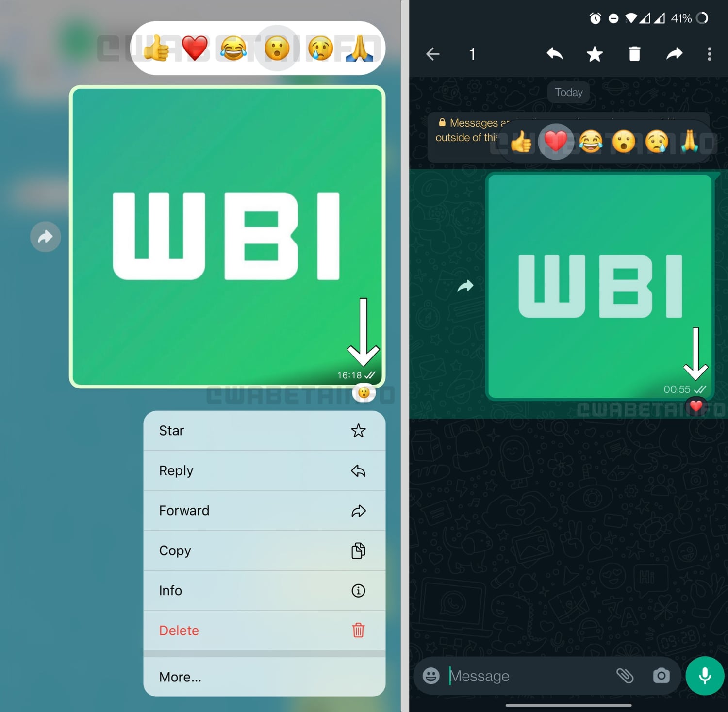This screenshot has height=712, width=728.
Task: Tap the Today date chip
Action: (569, 92)
